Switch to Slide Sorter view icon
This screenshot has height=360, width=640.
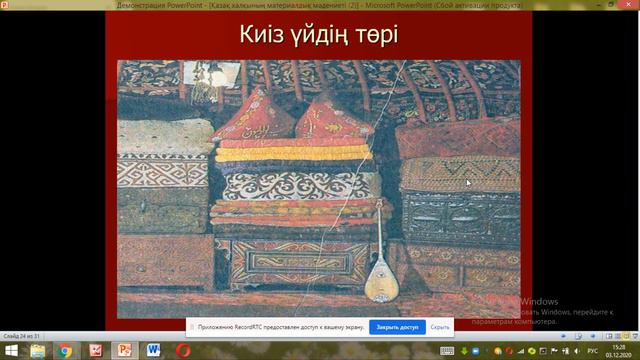618,336
